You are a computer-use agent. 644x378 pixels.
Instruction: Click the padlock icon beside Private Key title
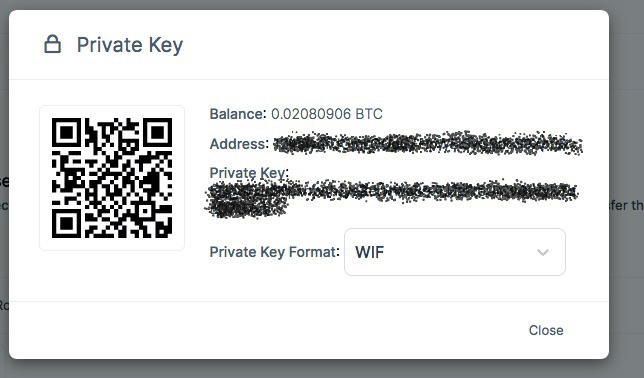tap(53, 44)
